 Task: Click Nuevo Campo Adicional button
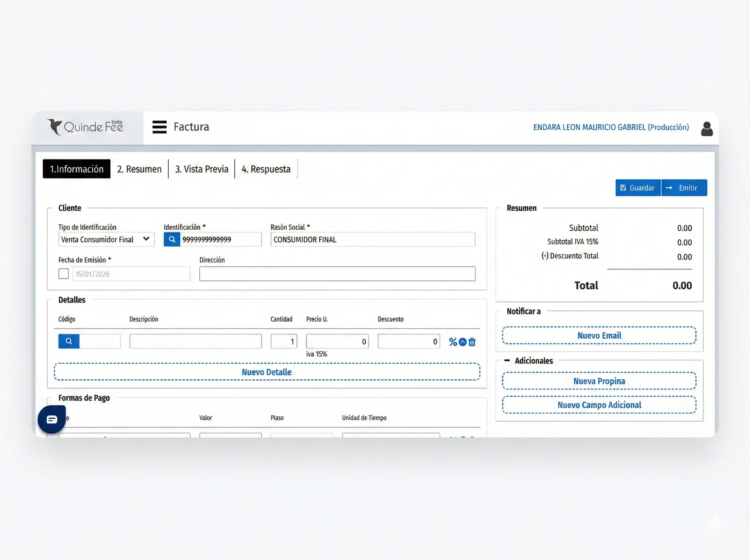(x=599, y=405)
